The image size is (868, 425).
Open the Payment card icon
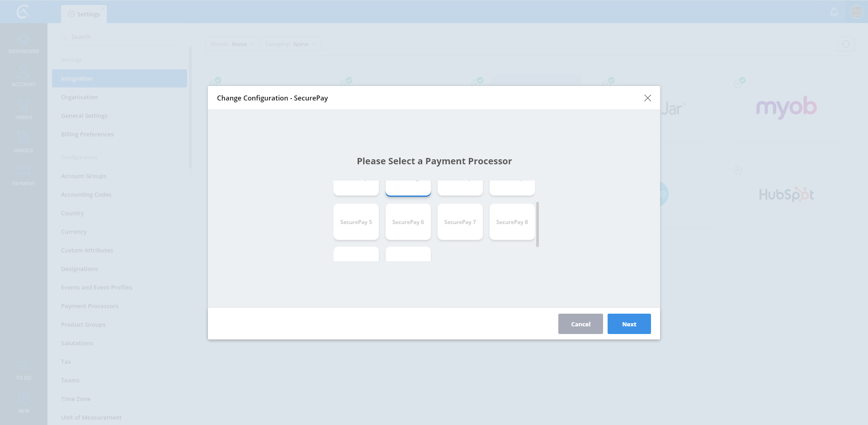pos(24,171)
